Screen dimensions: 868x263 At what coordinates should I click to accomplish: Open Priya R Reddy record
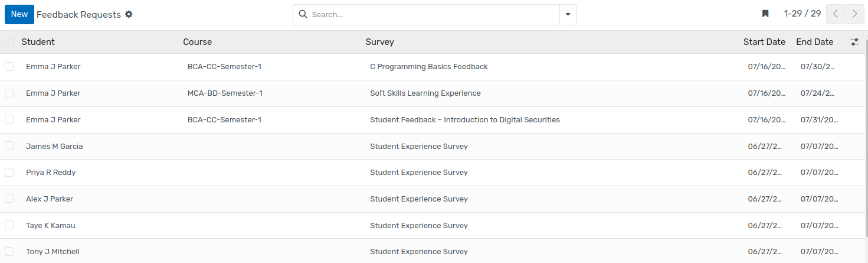coord(51,173)
